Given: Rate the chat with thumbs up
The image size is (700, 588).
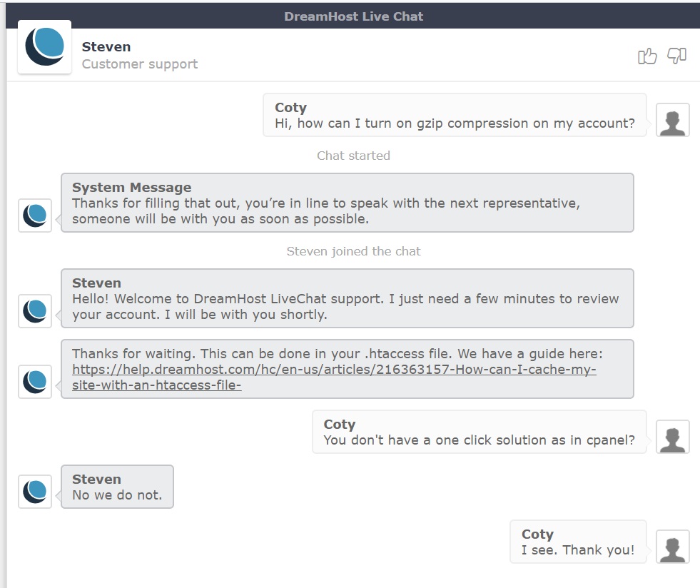Looking at the screenshot, I should point(647,56).
